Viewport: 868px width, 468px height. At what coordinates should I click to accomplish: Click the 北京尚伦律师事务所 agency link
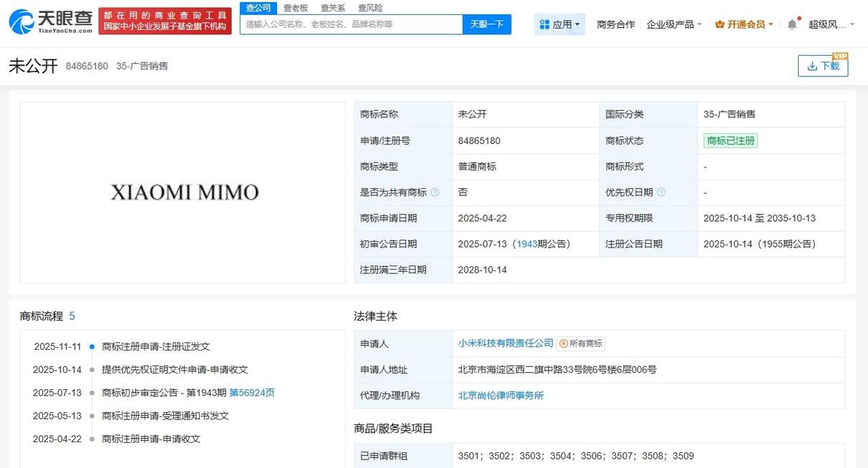(x=500, y=395)
